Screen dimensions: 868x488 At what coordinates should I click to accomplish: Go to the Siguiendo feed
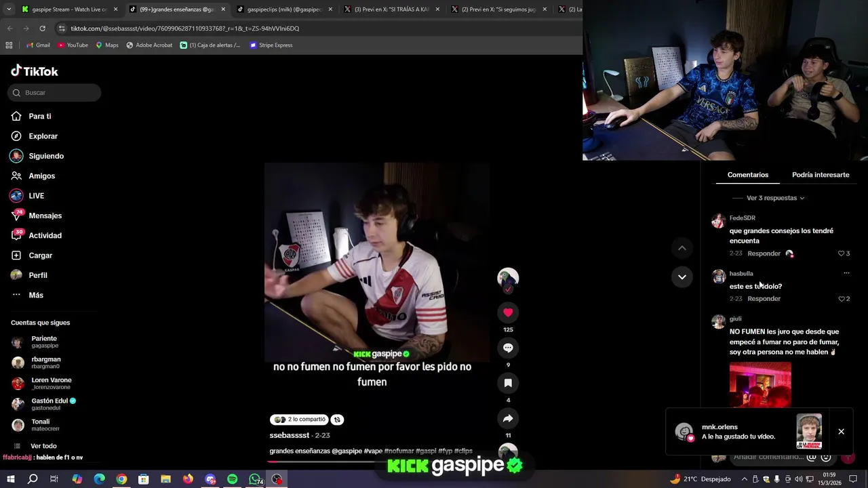[37, 156]
